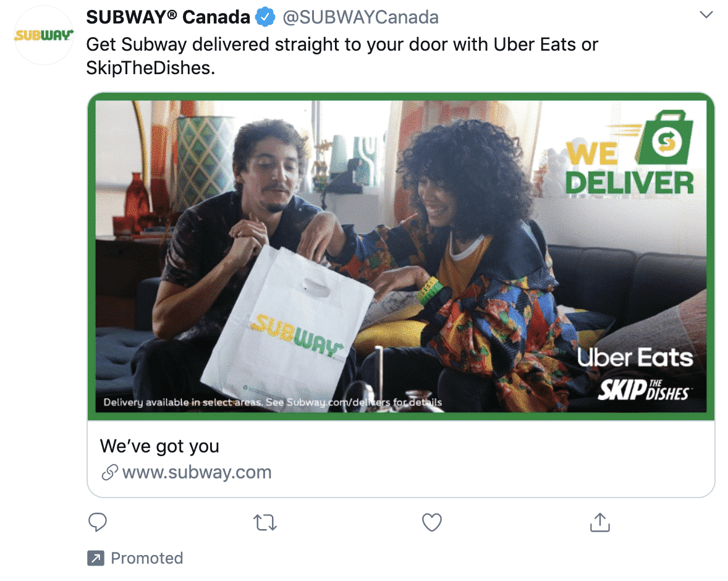728x581 pixels.
Task: Expand the dropdown at top right of tweet
Action: 706,14
